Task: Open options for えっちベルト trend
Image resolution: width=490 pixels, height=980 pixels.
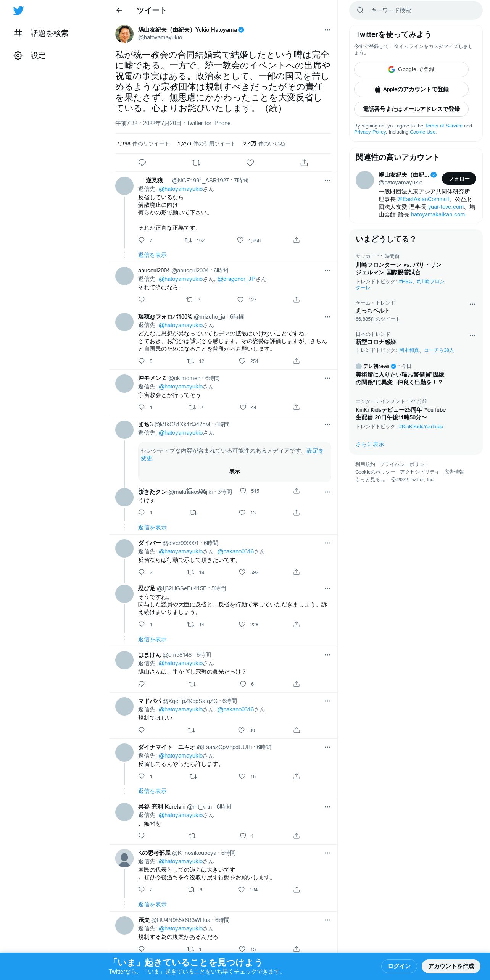Action: [472, 304]
